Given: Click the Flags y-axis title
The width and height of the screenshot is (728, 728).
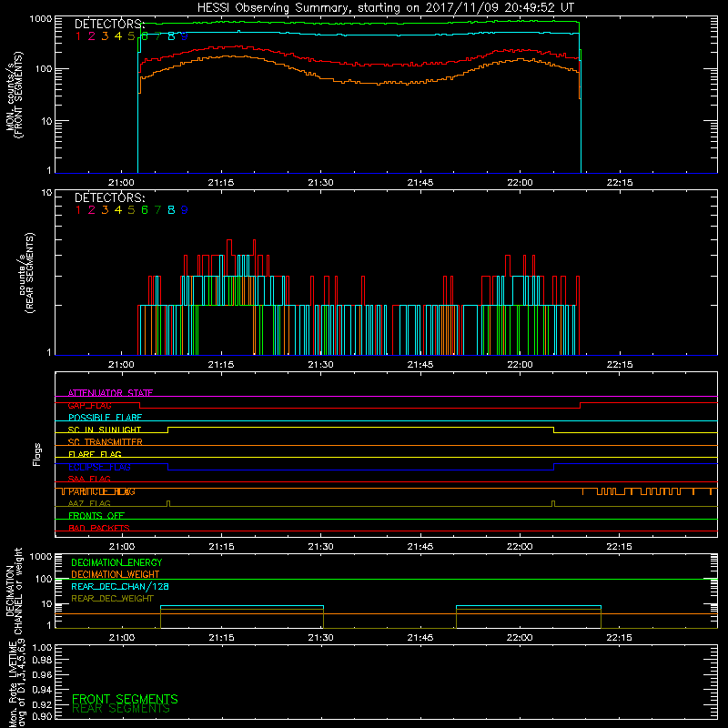Looking at the screenshot, I should click(x=37, y=454).
